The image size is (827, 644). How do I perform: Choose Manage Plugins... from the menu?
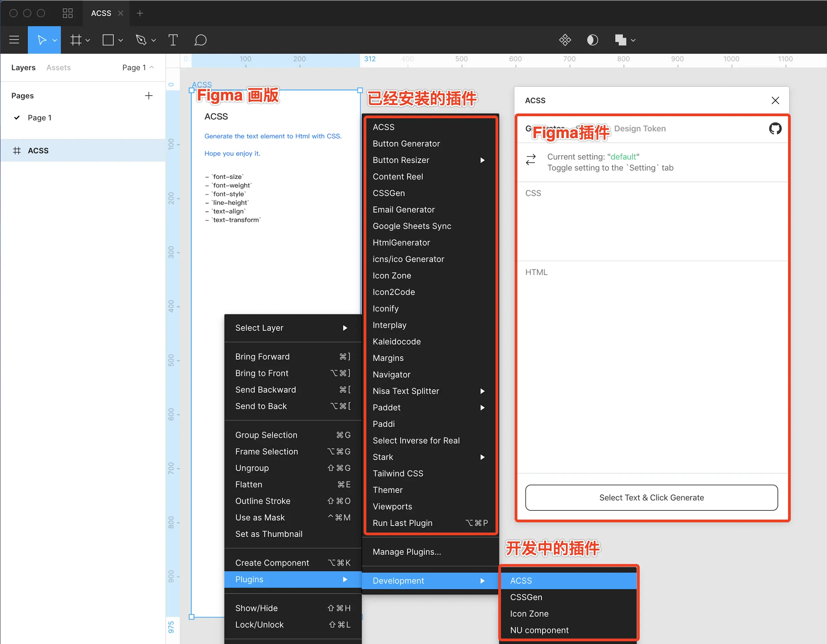407,552
